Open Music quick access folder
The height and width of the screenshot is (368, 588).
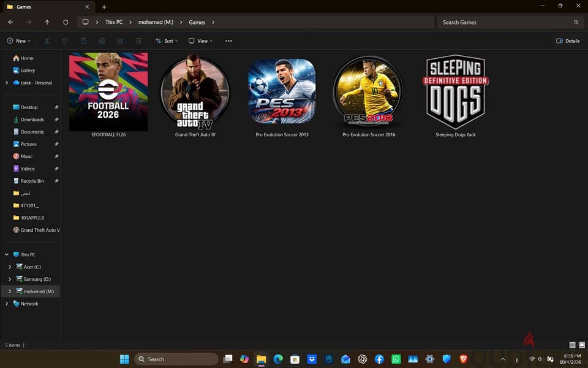[x=23, y=156]
